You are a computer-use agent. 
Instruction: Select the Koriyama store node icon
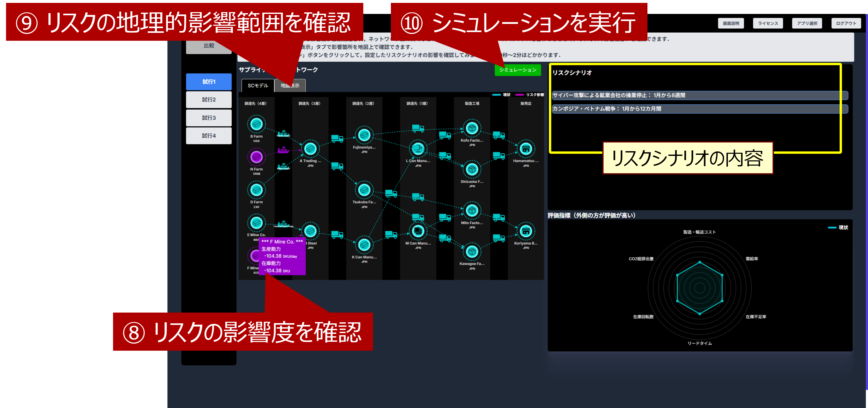click(526, 231)
